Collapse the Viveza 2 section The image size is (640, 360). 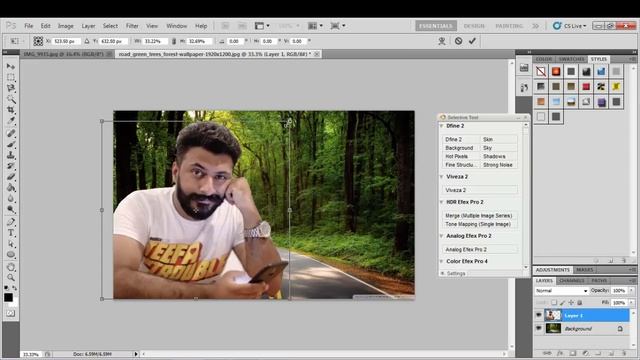tap(442, 177)
